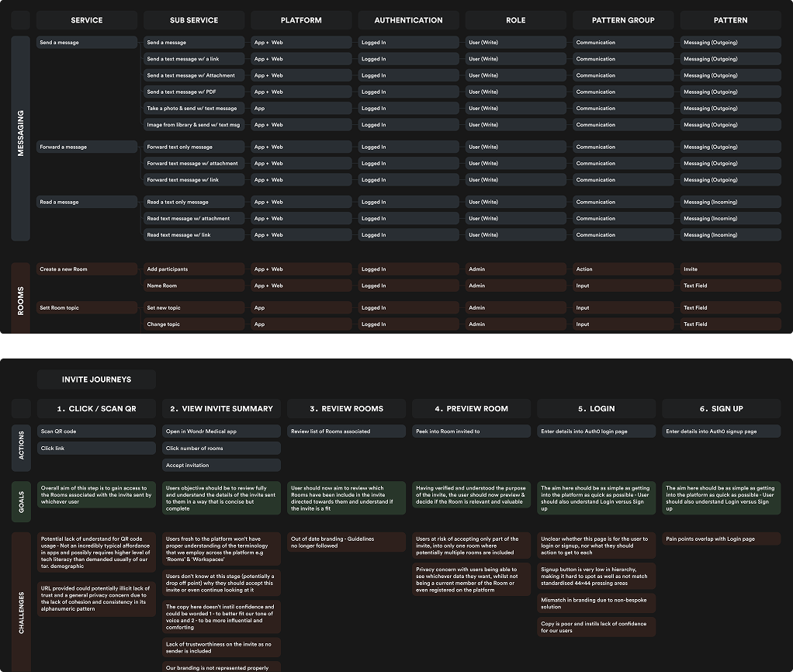Click the 'Invite' pattern cell

click(x=730, y=269)
